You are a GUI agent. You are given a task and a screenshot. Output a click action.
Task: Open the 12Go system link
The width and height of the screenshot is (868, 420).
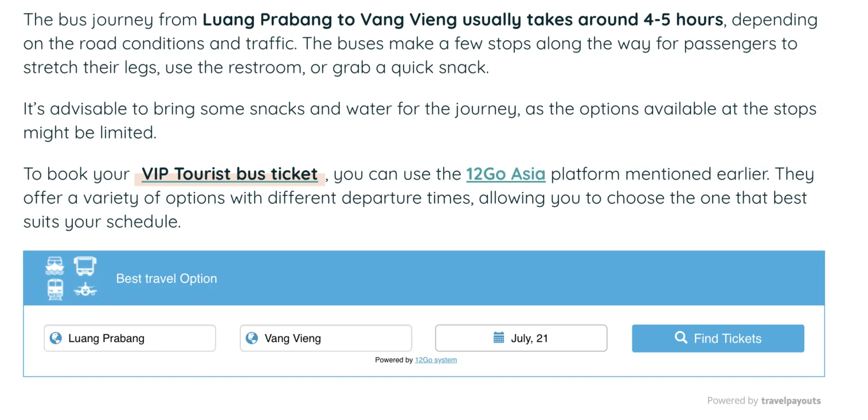[436, 360]
